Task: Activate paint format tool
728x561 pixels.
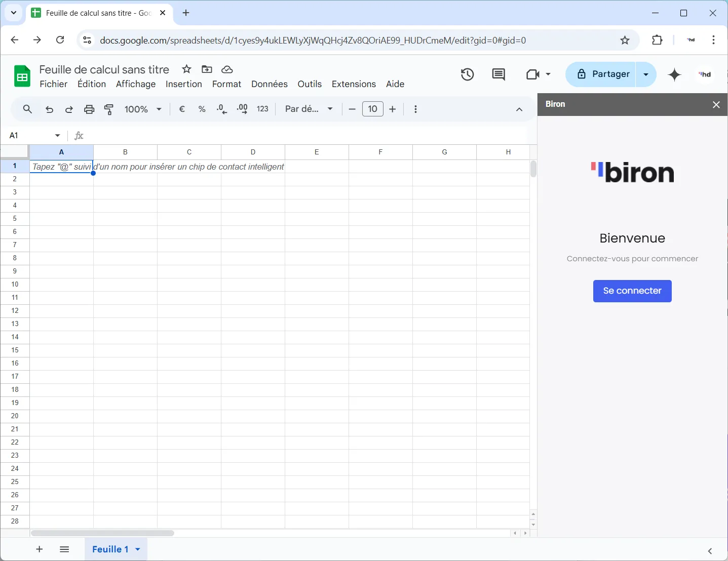Action: tap(109, 109)
